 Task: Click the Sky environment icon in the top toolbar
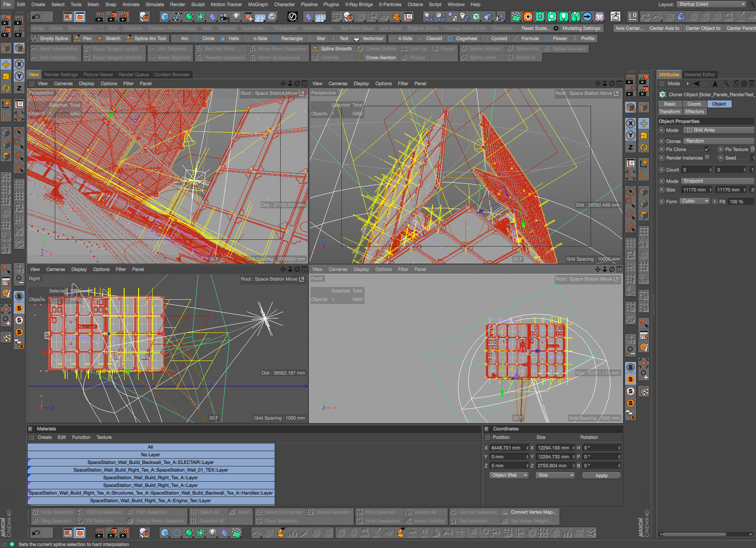coord(272,17)
